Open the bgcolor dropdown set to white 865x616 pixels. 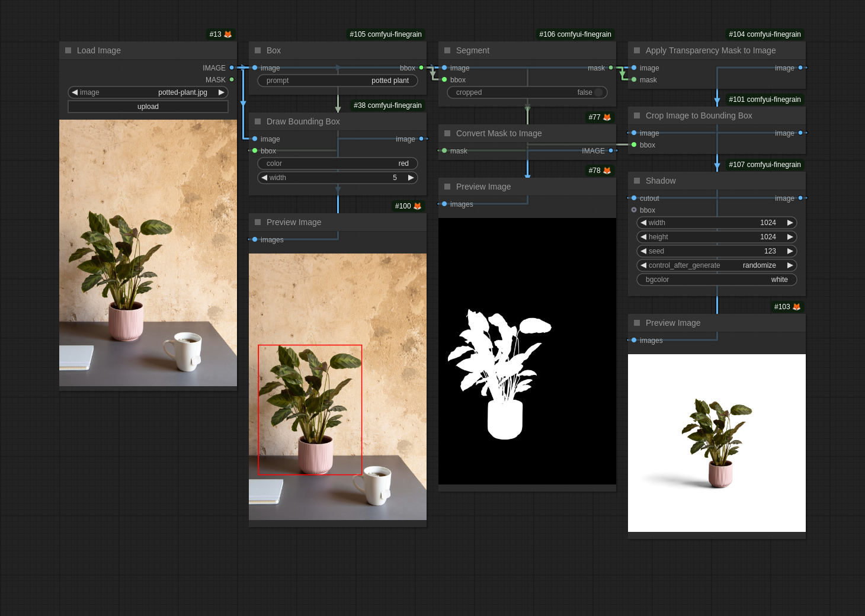tap(717, 280)
